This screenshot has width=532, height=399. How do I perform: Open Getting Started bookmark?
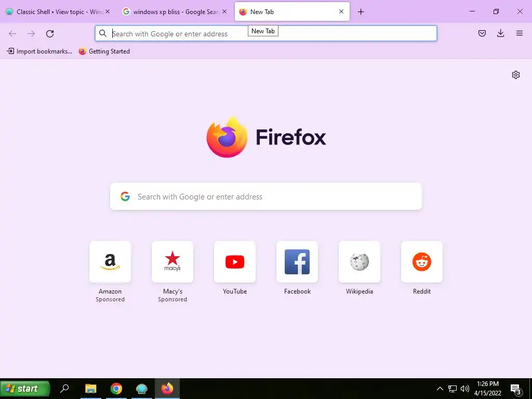[104, 51]
